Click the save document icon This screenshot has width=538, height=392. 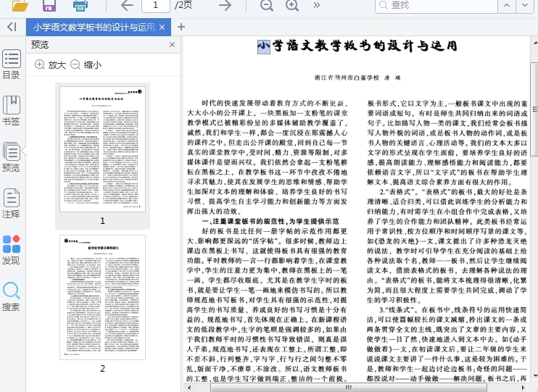pyautogui.click(x=49, y=6)
